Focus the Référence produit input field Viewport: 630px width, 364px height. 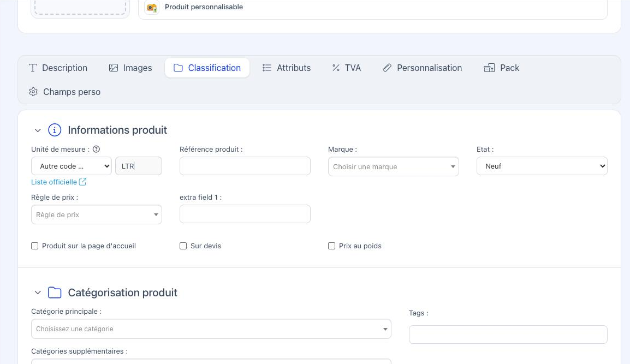point(245,166)
